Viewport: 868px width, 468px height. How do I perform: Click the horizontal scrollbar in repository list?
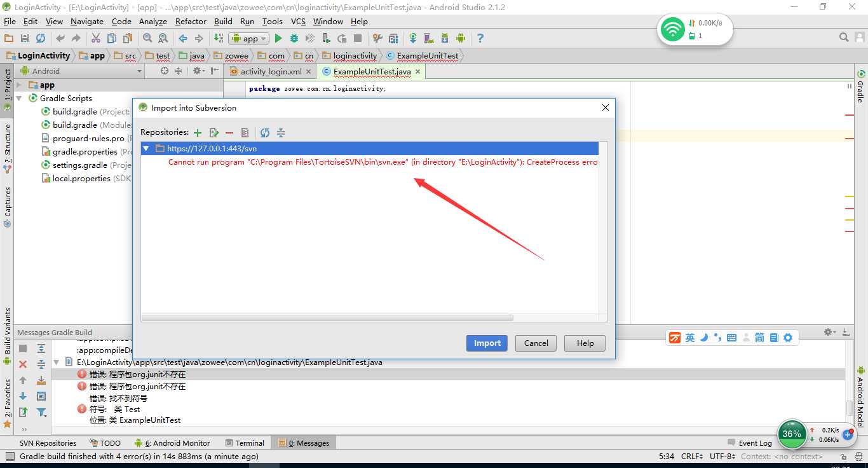click(327, 317)
